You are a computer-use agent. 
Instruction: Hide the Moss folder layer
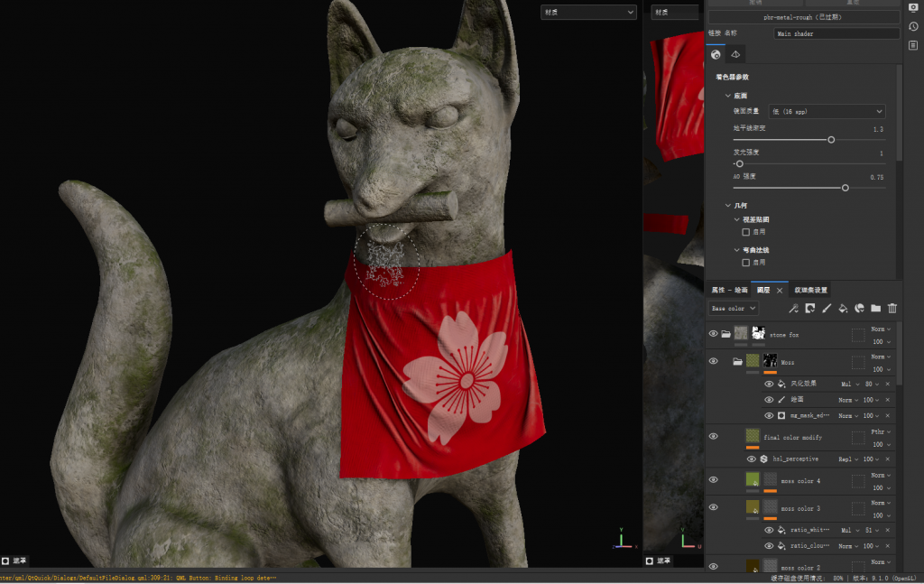pyautogui.click(x=713, y=361)
